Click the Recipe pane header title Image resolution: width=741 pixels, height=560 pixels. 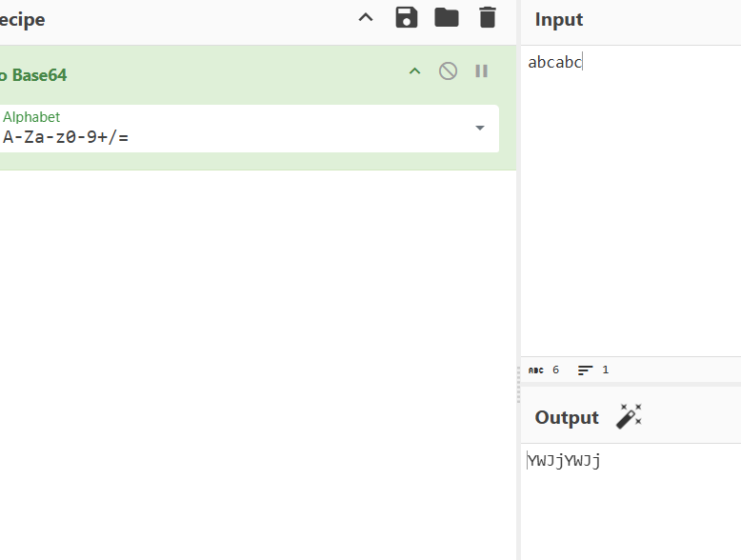[x=23, y=19]
